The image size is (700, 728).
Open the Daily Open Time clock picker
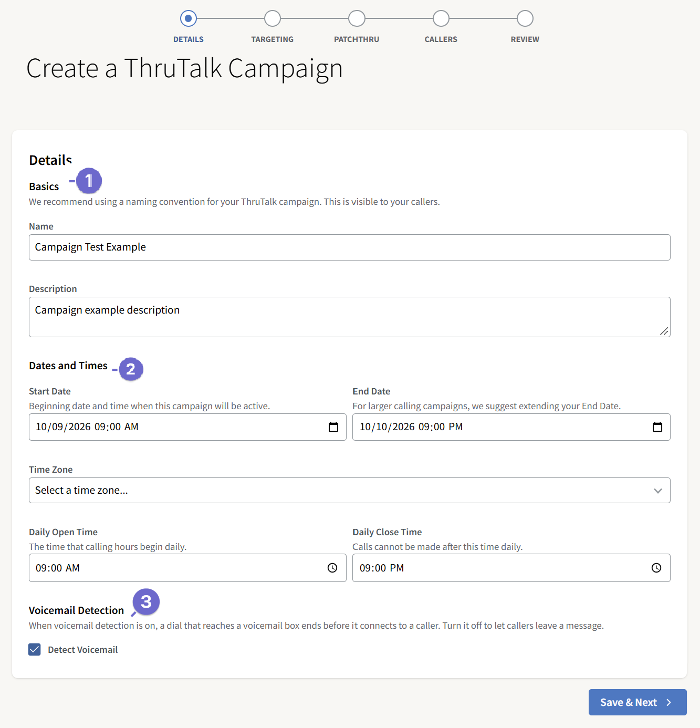332,568
